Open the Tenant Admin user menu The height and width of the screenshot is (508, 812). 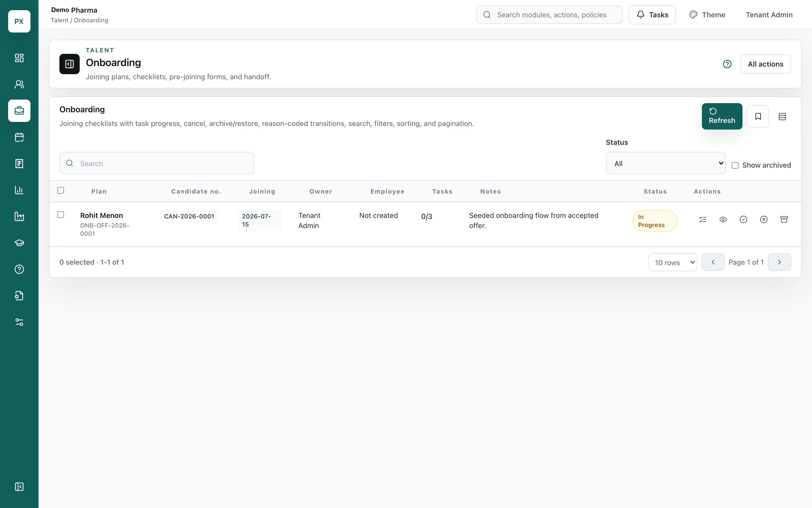click(x=769, y=15)
